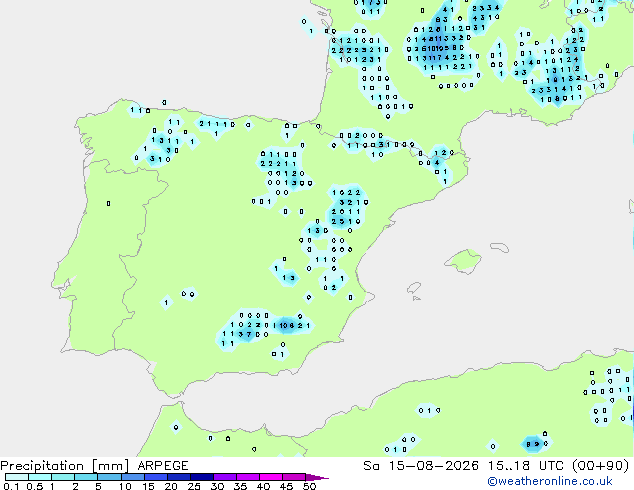Viewport: 634px width, 490px height.
Task: Click the 35–40 mm legend color swatch
Action: 248,477
